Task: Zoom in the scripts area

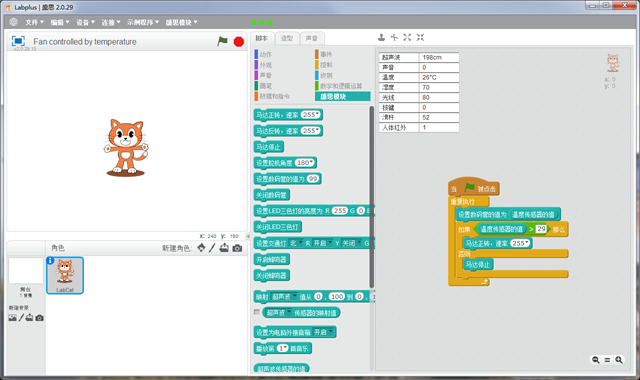Action: (619, 360)
